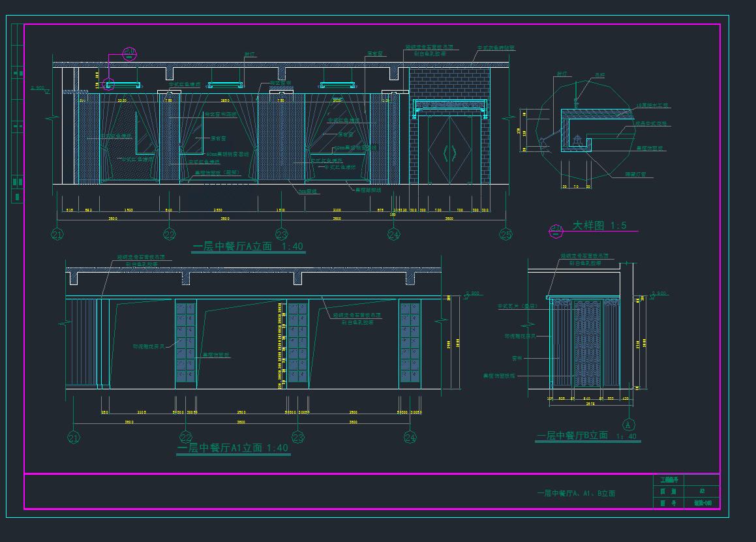This screenshot has height=542, width=756.
Task: Select the 中式瓦片（叠层）annotation in elevation B
Action: point(517,306)
